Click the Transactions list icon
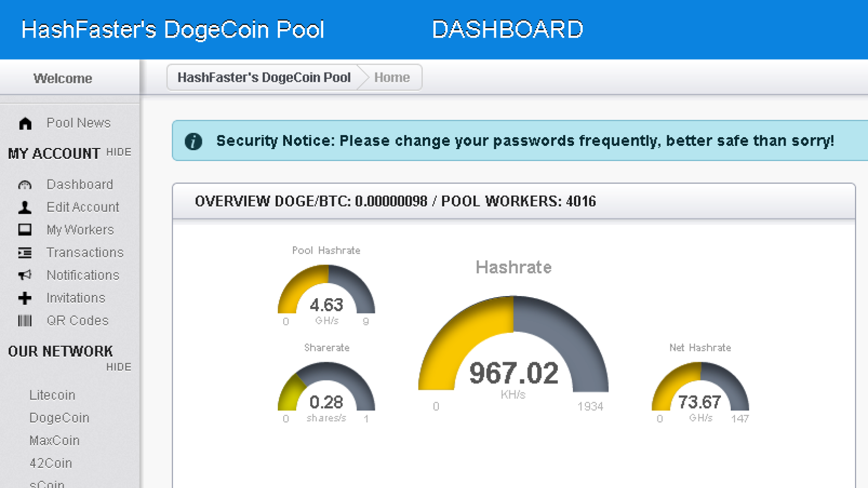 click(x=25, y=253)
